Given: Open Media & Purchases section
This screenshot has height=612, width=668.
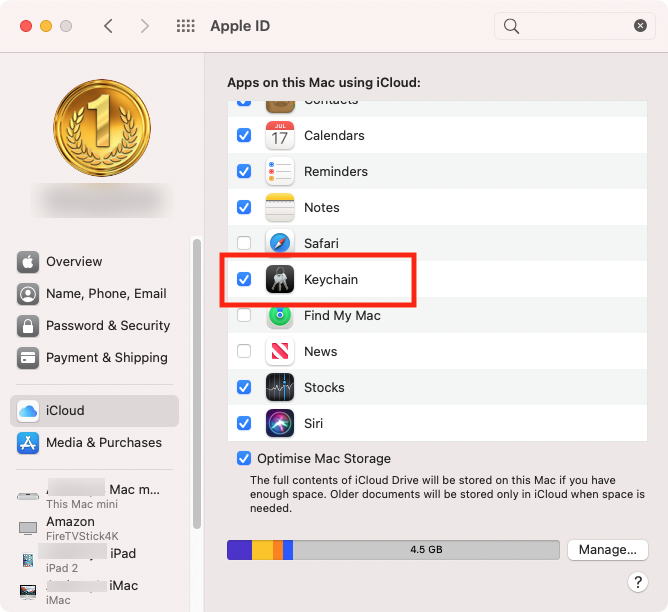Looking at the screenshot, I should [97, 442].
